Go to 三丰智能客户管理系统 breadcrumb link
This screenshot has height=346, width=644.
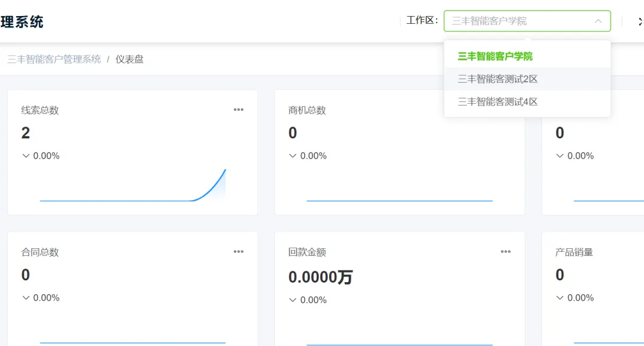tap(54, 59)
